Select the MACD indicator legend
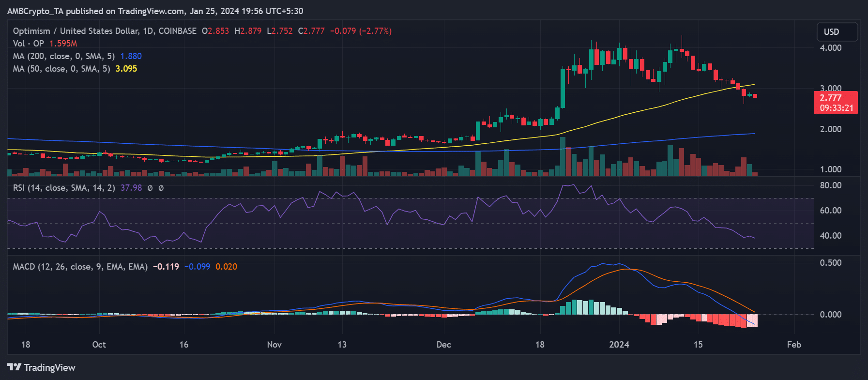The image size is (868, 380). click(x=80, y=267)
